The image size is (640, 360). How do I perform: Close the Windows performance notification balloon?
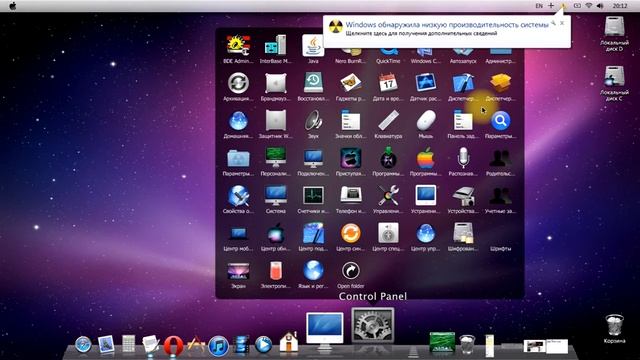pyautogui.click(x=562, y=23)
